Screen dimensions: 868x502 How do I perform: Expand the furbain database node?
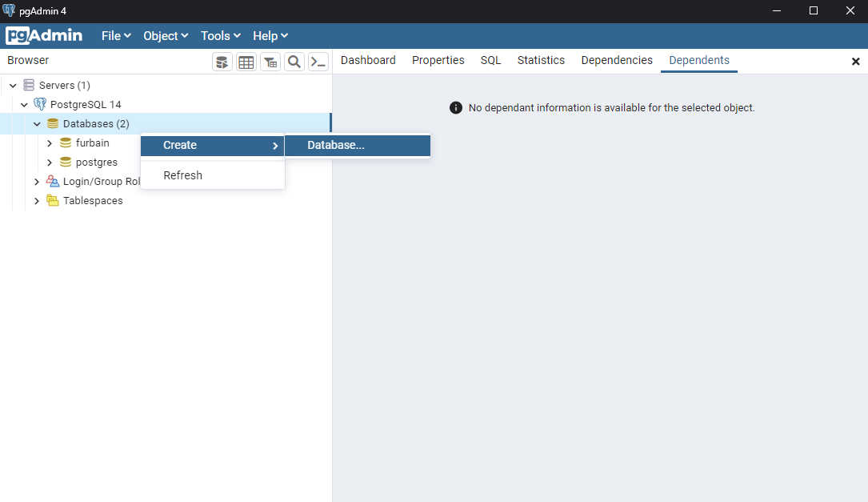coord(50,143)
